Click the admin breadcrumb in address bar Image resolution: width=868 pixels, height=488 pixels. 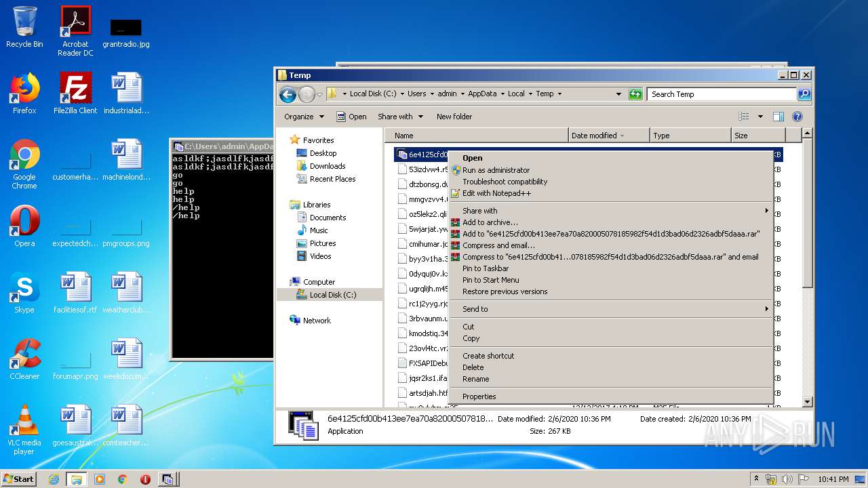pyautogui.click(x=447, y=94)
